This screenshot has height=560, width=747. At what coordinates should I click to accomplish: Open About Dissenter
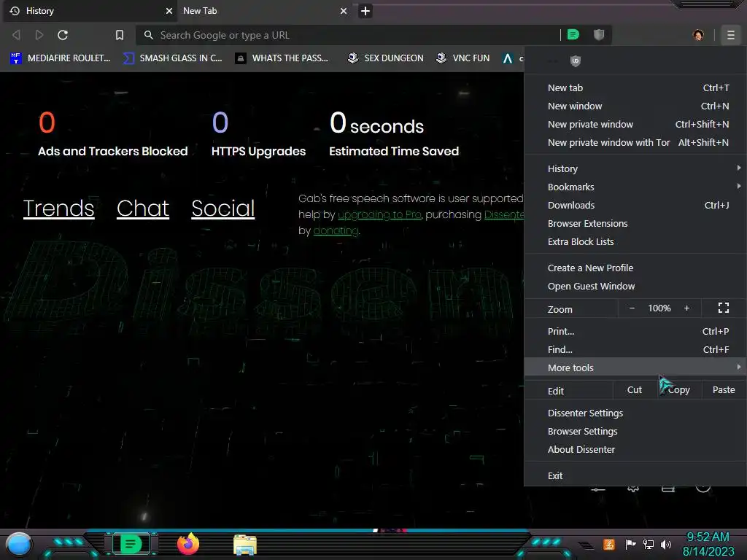click(x=635, y=449)
